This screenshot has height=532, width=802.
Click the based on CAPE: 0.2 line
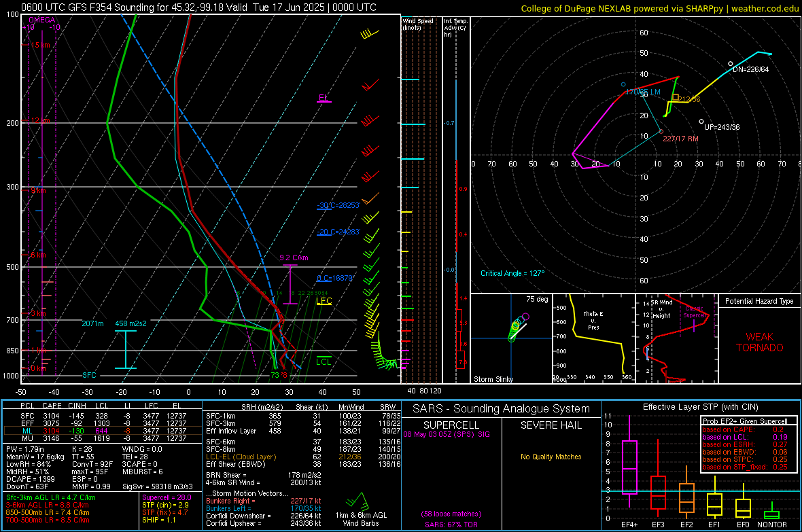coord(743,429)
